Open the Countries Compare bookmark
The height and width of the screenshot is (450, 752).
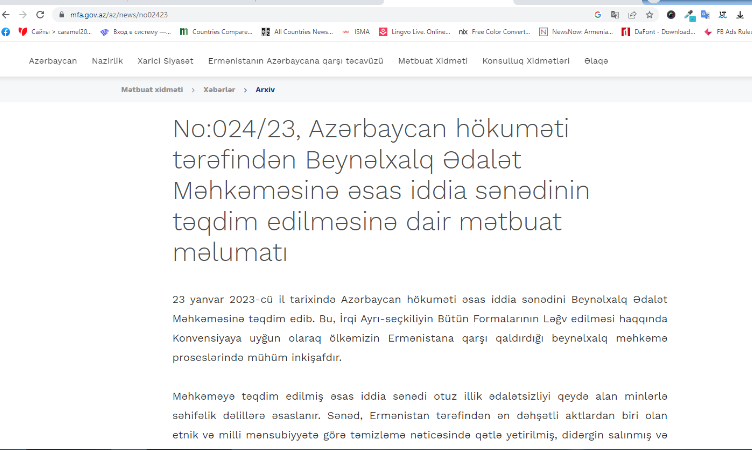(216, 32)
